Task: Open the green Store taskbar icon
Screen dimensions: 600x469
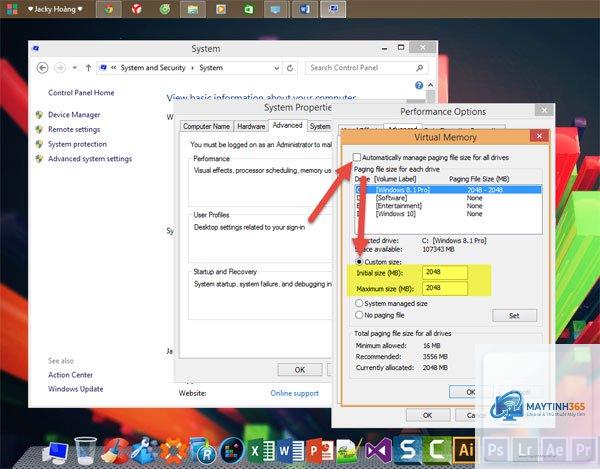Action: pos(249,9)
